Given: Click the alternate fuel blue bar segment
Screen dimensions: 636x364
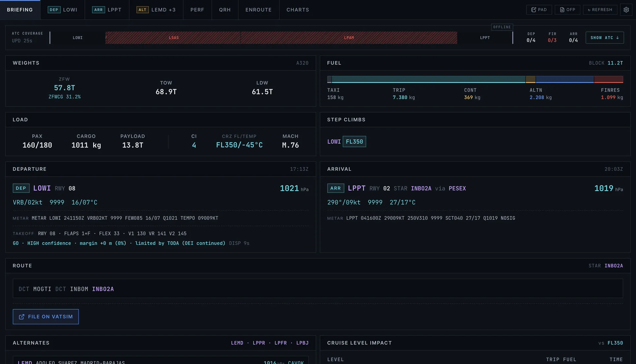Looking at the screenshot, I should [x=565, y=79].
